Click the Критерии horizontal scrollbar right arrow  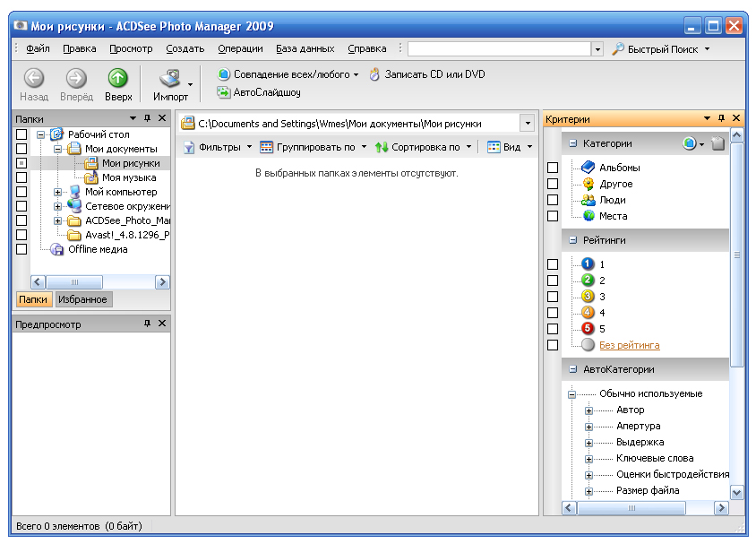(721, 508)
